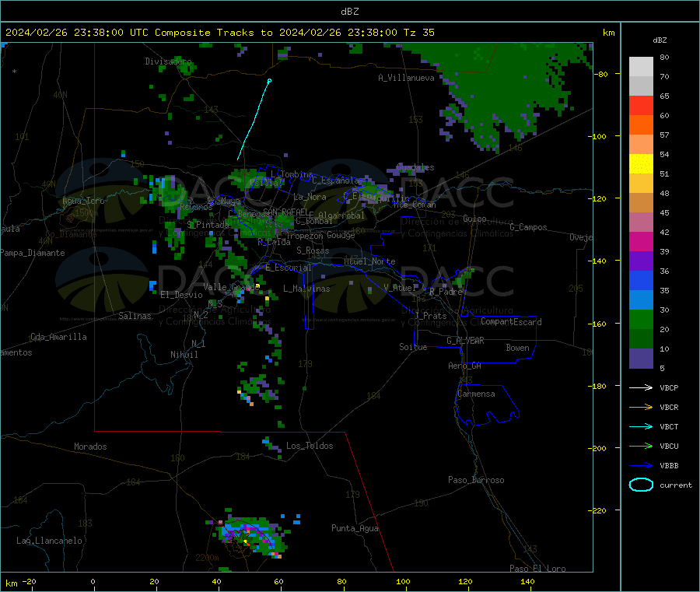The width and height of the screenshot is (700, 592).
Task: Select the 39 dBZ magenta swatch
Action: click(641, 241)
